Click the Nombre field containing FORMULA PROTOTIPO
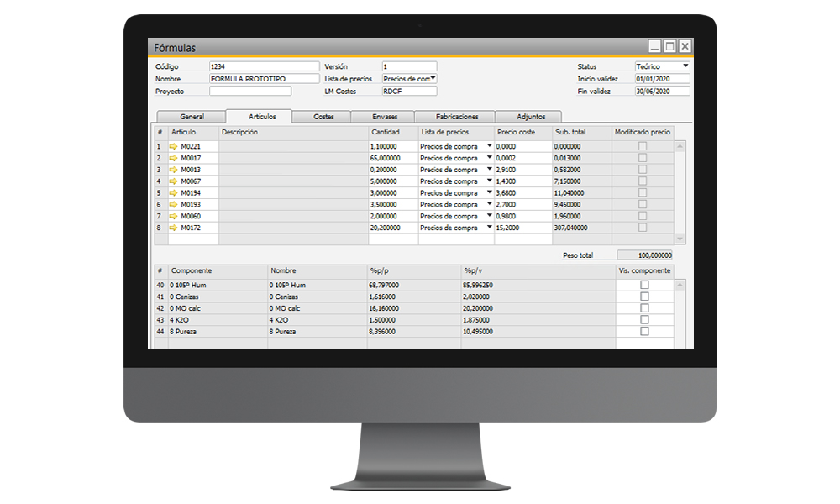 click(x=264, y=78)
